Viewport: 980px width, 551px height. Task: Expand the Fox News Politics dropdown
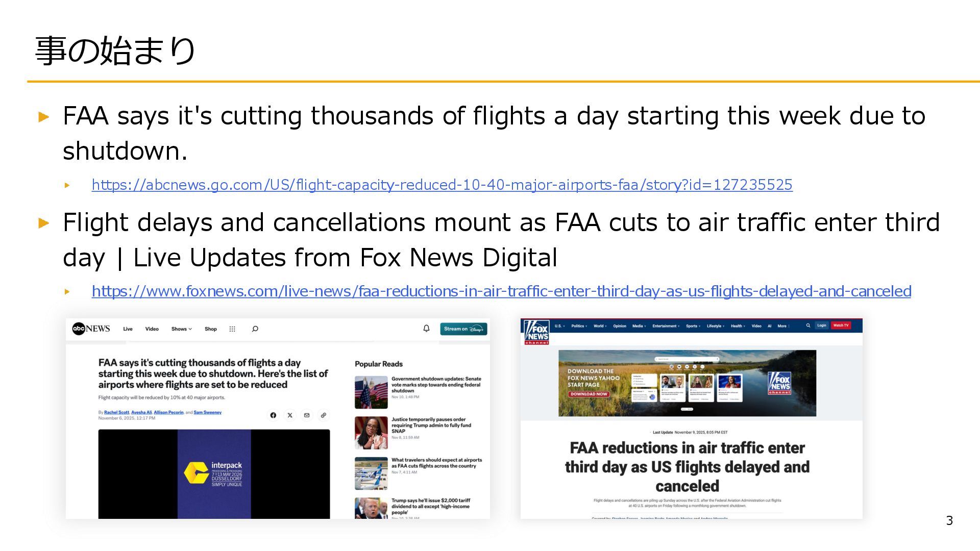point(579,326)
